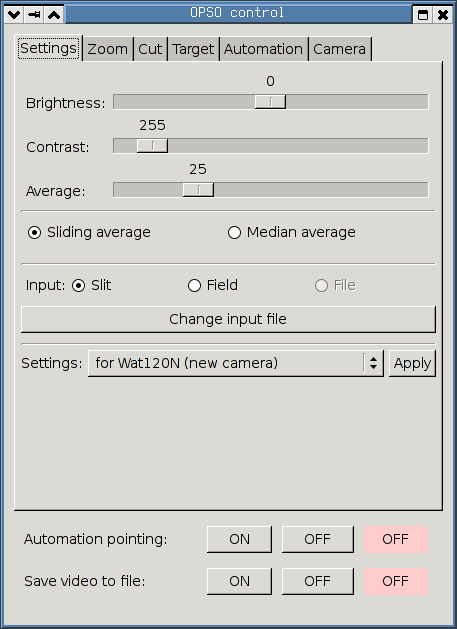Turn Save video to file OFF

317,581
